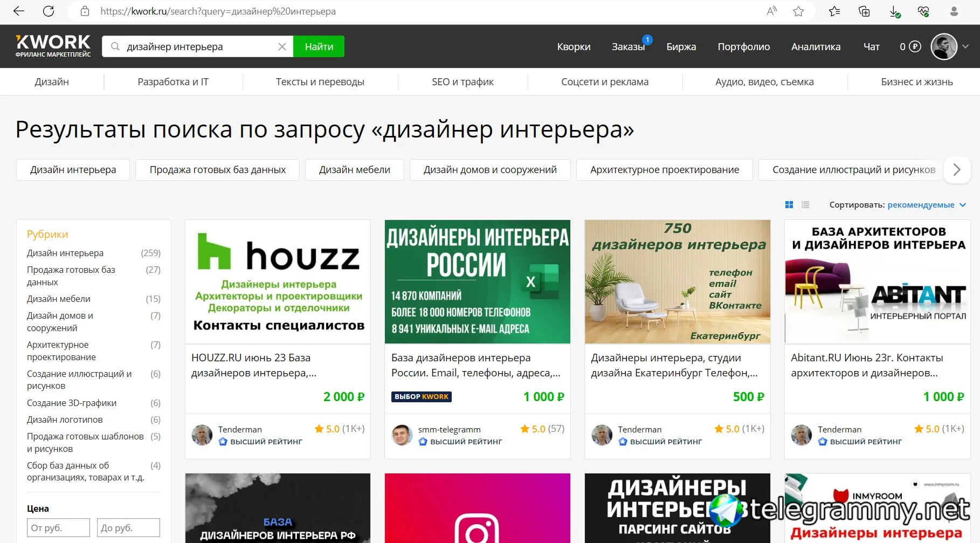Select the Продажа готовых баз данных chip
The width and height of the screenshot is (980, 543).
[x=217, y=170]
